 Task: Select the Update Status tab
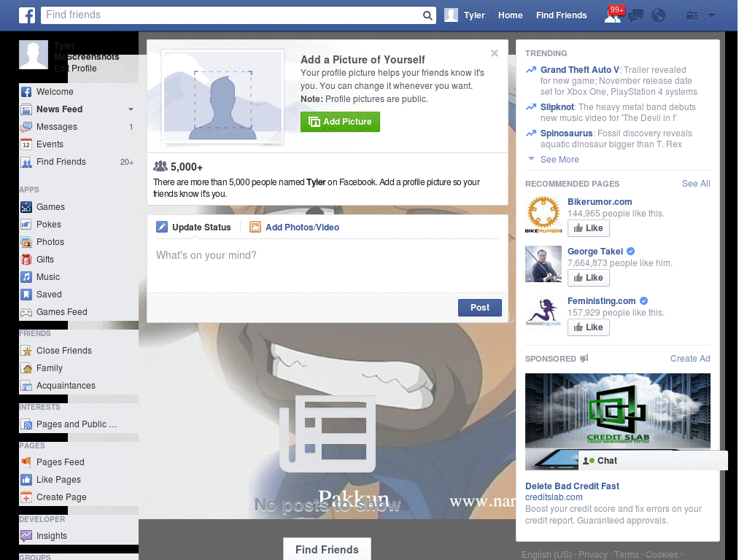click(193, 227)
